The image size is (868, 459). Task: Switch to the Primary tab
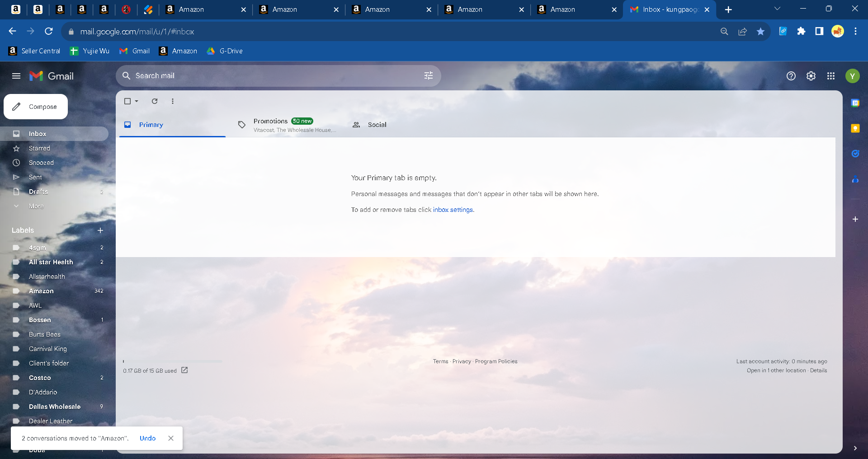coord(172,125)
